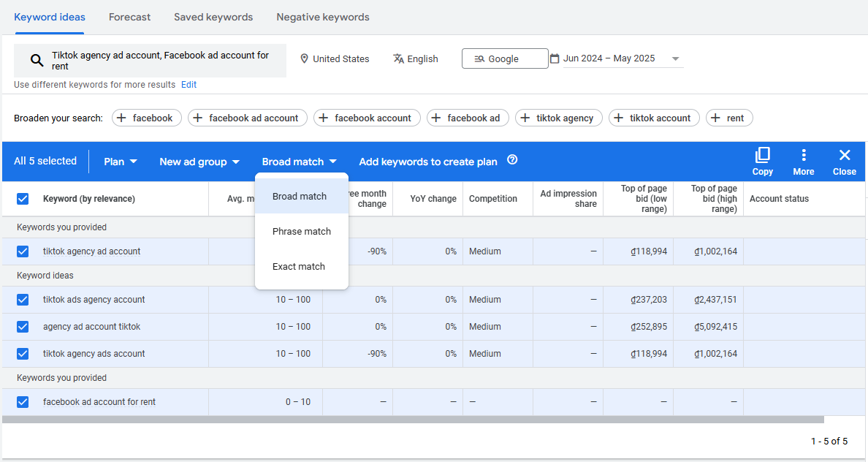The height and width of the screenshot is (462, 868).
Task: Click the 1 - 5 of 5 pagination text
Action: (x=829, y=441)
